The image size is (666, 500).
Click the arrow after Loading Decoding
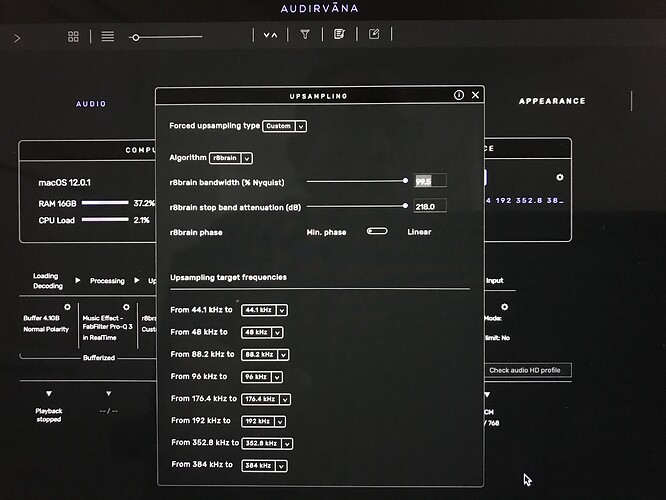(x=78, y=280)
